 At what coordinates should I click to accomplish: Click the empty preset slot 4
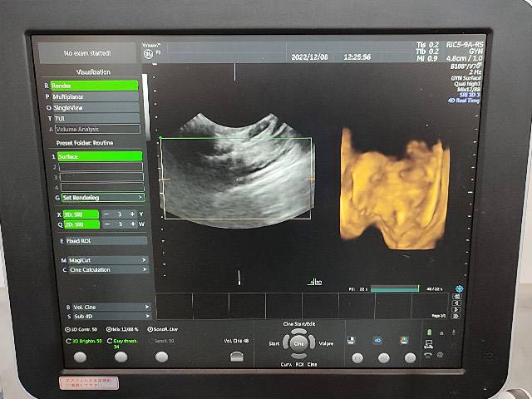coord(102,187)
